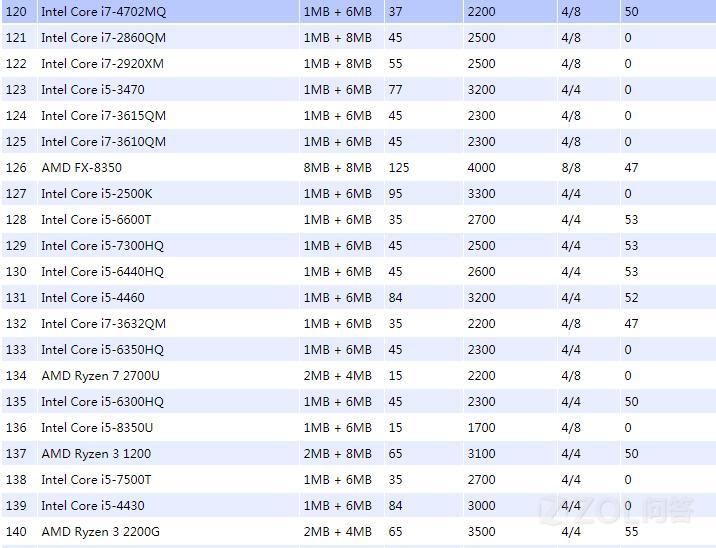This screenshot has width=716, height=548.
Task: Select the score 55 for Ryzen 3 2200G
Action: click(630, 531)
